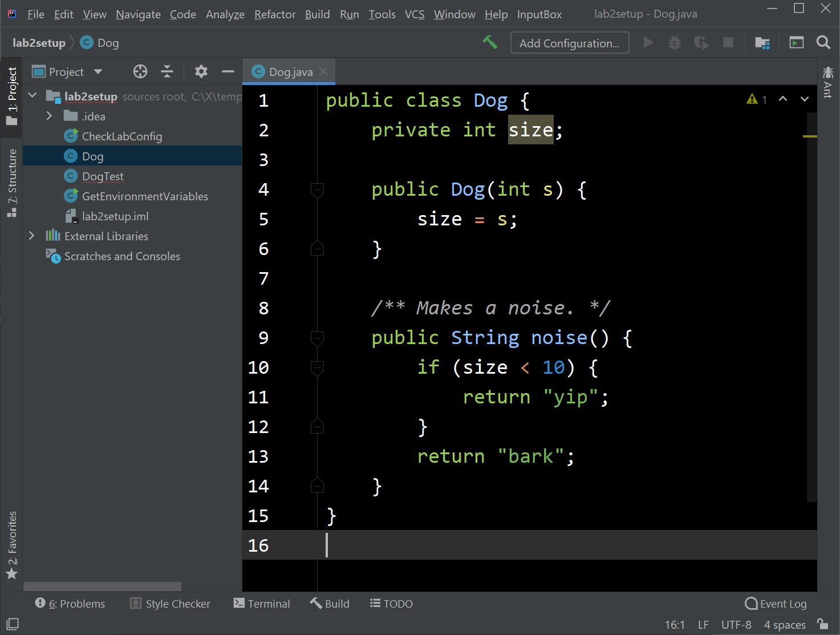Select DogTest in project tree
The height and width of the screenshot is (635, 840).
103,176
